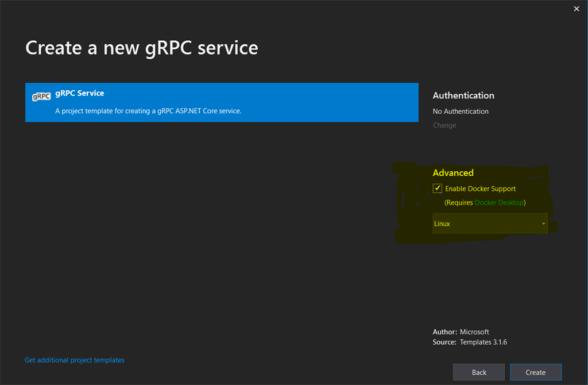Click the Create button
This screenshot has height=385, width=588.
pos(536,372)
